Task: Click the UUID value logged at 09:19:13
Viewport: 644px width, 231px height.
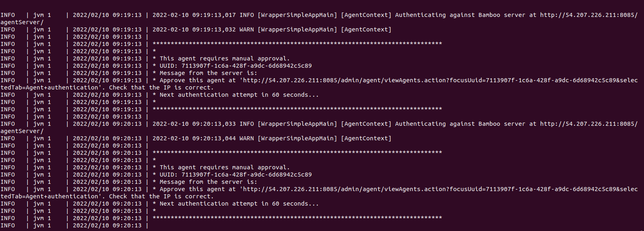Action: pyautogui.click(x=246, y=66)
